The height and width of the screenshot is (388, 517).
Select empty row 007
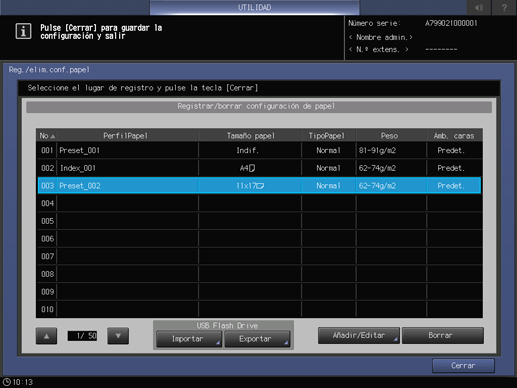tap(259, 256)
